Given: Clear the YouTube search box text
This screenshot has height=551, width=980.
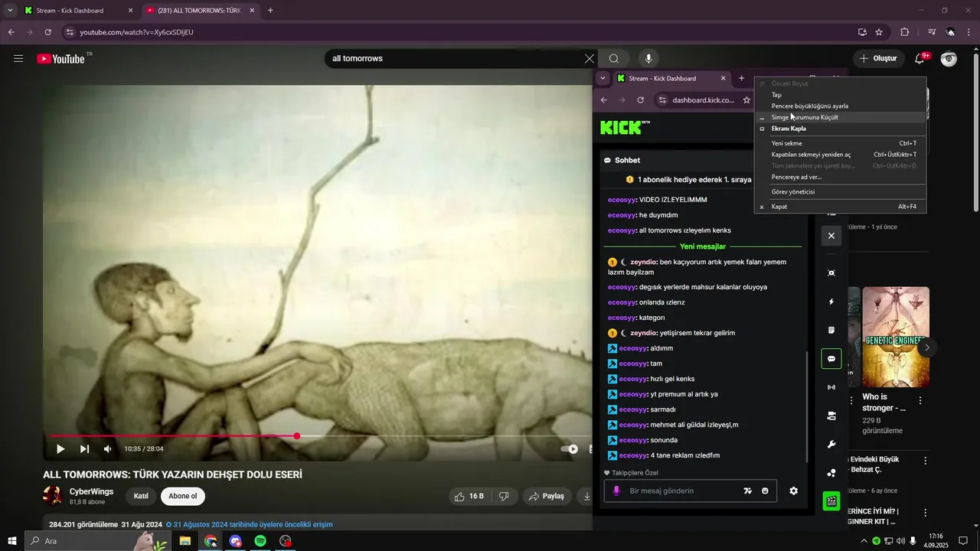Looking at the screenshot, I should coord(589,59).
